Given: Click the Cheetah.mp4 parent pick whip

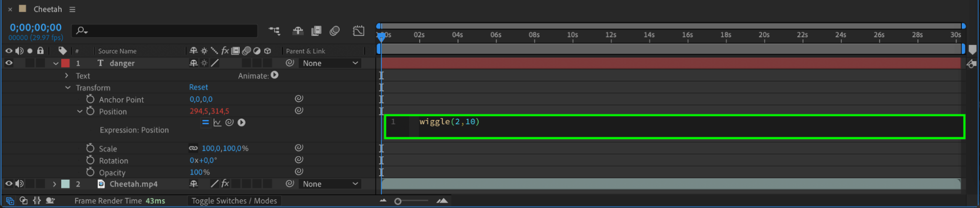Looking at the screenshot, I should 290,184.
